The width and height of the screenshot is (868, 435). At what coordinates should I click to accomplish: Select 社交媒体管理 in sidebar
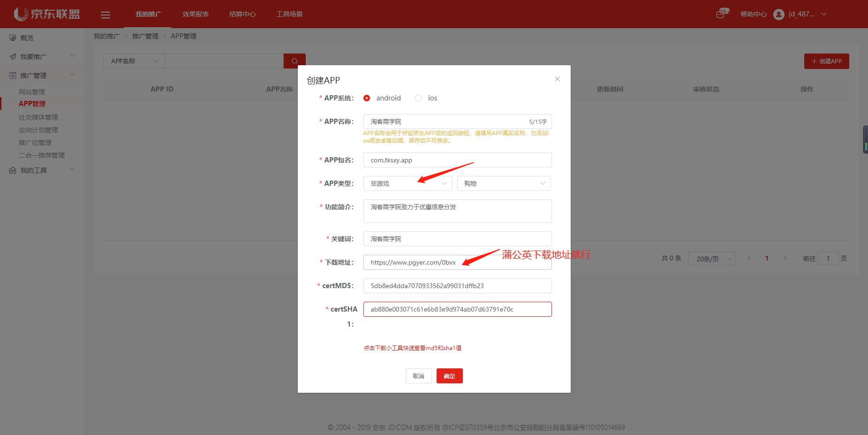(x=38, y=117)
